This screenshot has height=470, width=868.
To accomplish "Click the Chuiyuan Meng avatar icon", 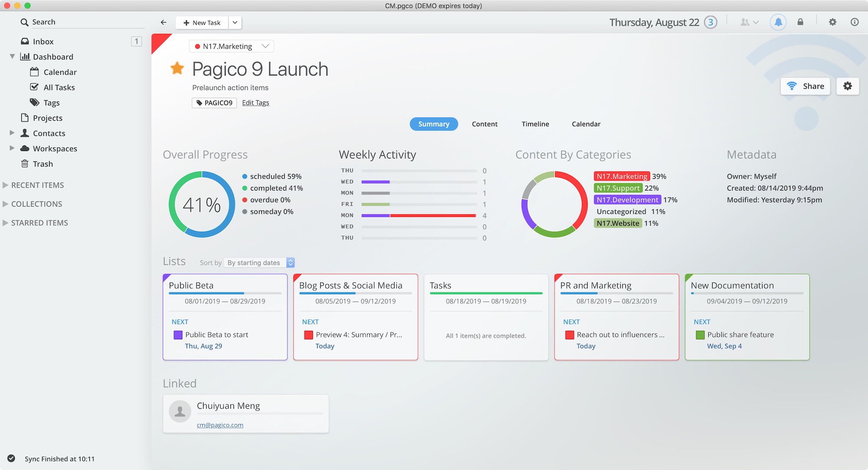I will [180, 411].
